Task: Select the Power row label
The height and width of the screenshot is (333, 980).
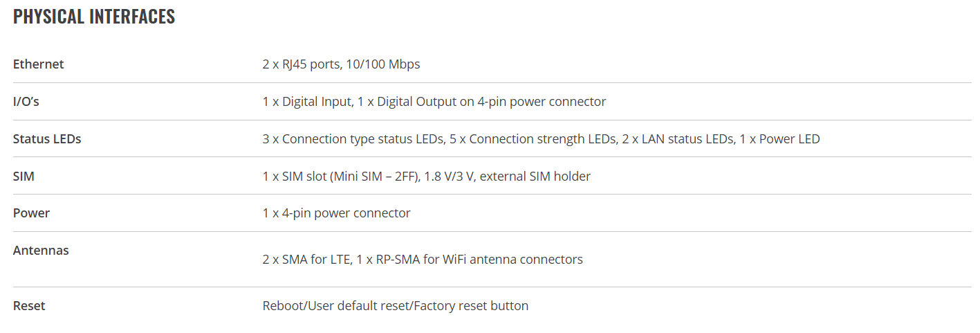Action: click(31, 213)
